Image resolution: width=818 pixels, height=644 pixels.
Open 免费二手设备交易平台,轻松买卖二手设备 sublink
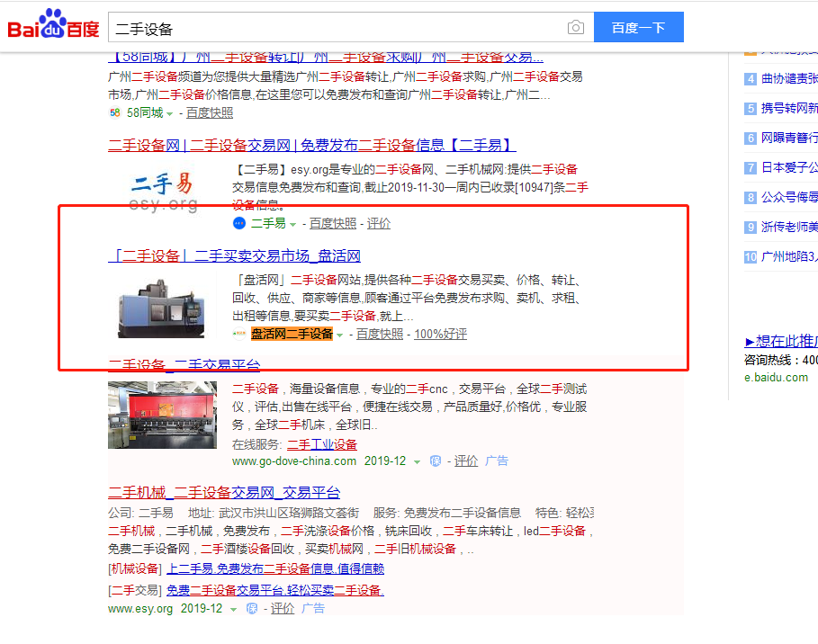tap(275, 590)
